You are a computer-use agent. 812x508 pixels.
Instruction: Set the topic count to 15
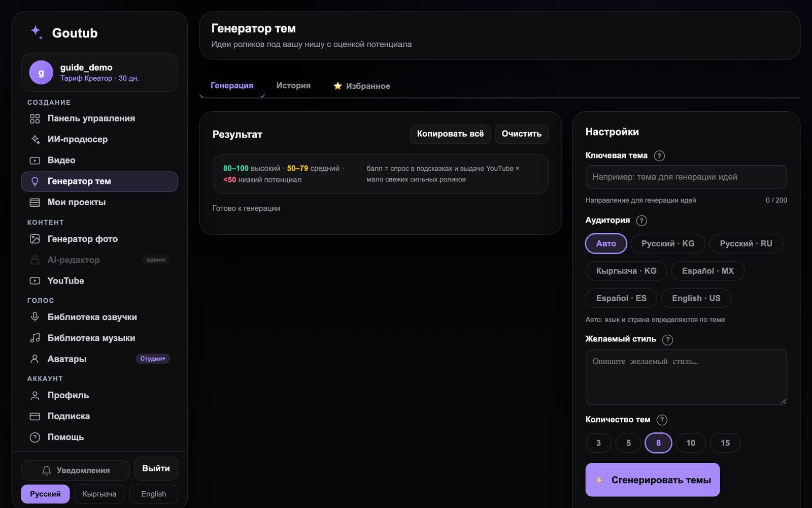(x=725, y=443)
